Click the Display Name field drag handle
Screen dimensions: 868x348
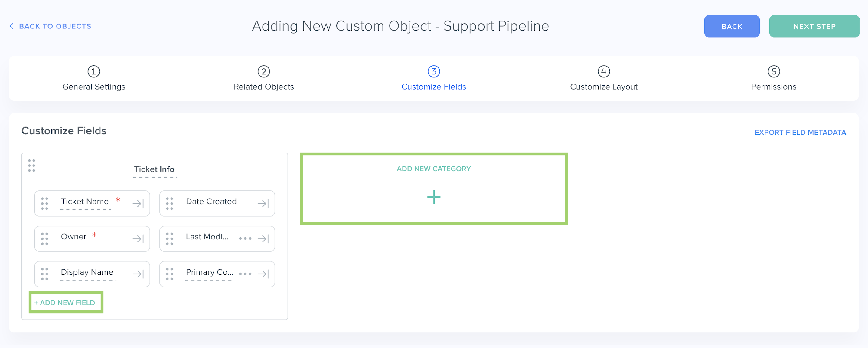(x=44, y=274)
